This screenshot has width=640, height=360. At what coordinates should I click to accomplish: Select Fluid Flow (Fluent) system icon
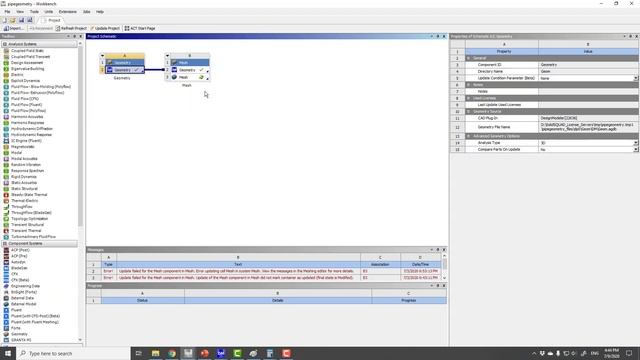pyautogui.click(x=6, y=104)
